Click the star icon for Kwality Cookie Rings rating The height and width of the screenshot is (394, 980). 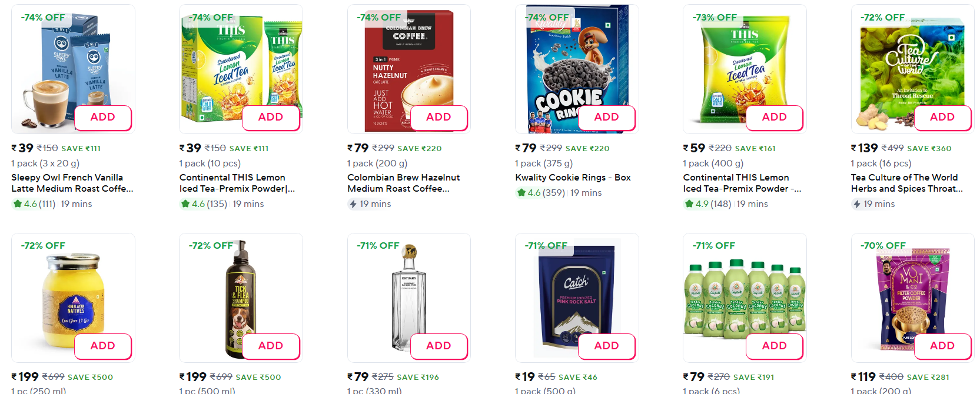(521, 193)
